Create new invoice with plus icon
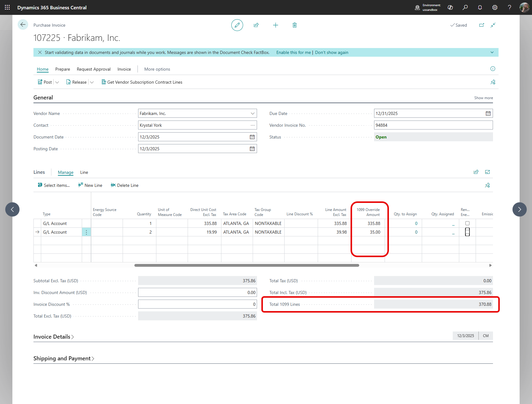This screenshot has height=404, width=532. coord(276,25)
